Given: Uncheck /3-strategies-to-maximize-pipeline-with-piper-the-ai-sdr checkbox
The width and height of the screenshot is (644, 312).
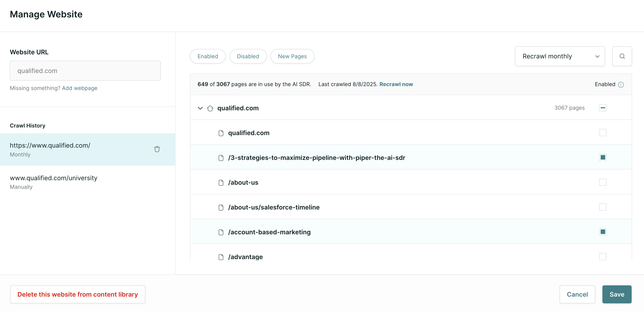Looking at the screenshot, I should click(x=603, y=157).
